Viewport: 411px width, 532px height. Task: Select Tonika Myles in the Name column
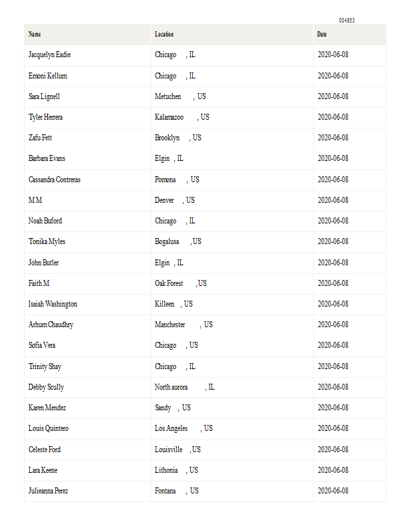pyautogui.click(x=47, y=241)
